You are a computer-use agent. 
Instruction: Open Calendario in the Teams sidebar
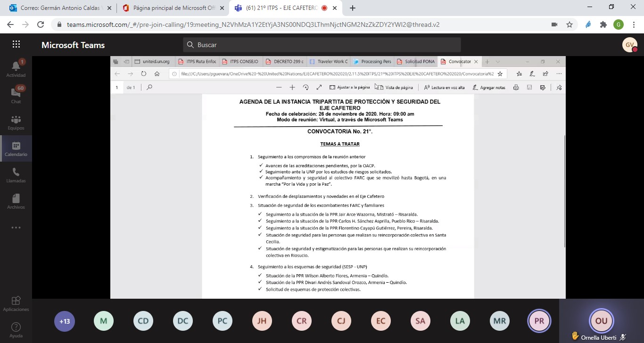click(x=16, y=148)
